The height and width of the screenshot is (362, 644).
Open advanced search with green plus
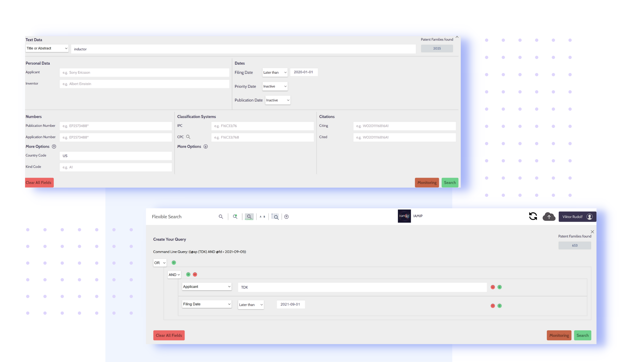(x=235, y=217)
